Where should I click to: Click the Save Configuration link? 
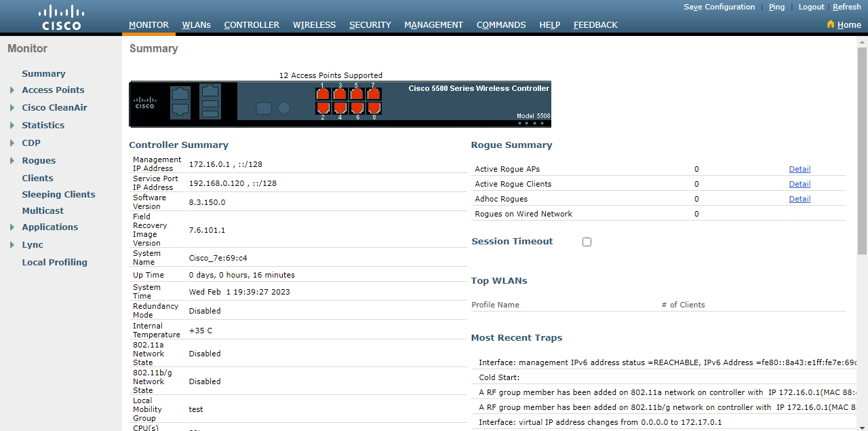click(719, 7)
